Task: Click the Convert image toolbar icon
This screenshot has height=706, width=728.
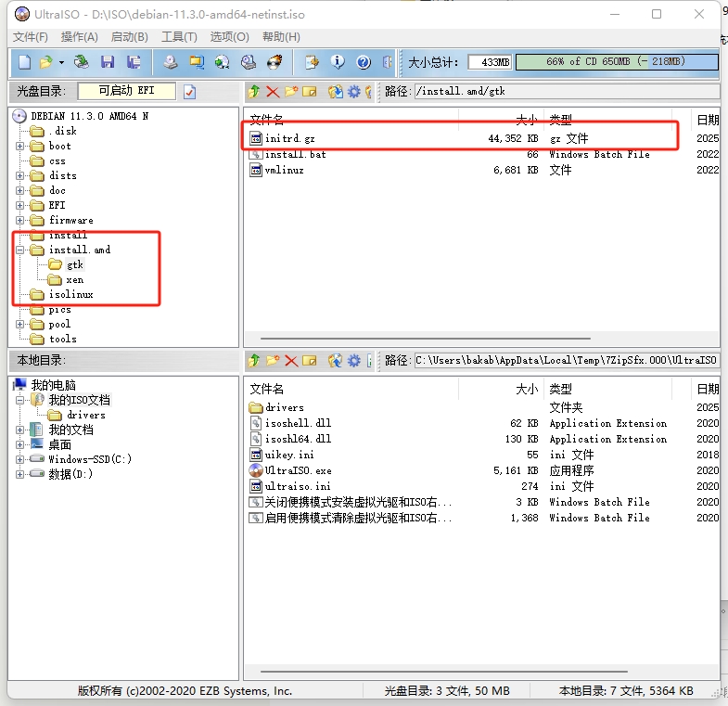Action: click(x=223, y=62)
